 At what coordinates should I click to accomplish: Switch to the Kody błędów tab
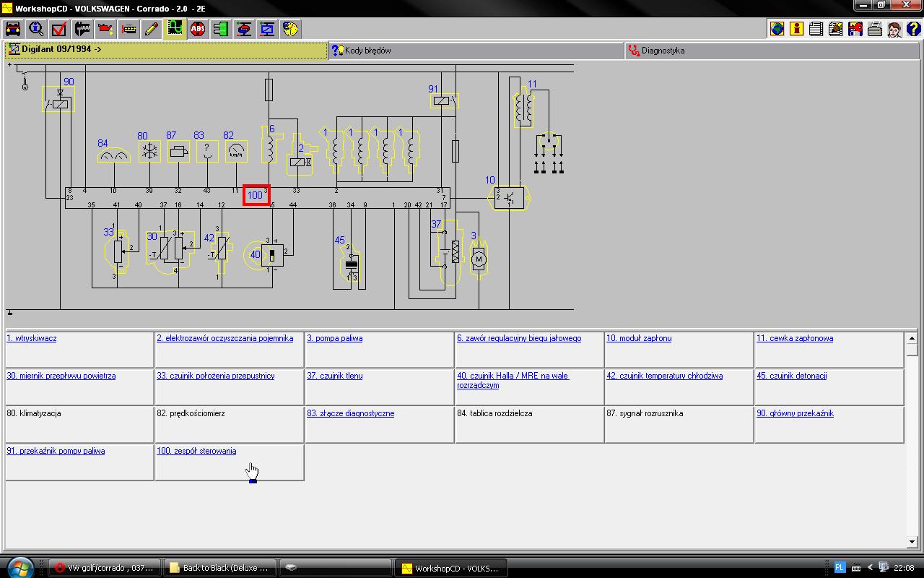[368, 51]
